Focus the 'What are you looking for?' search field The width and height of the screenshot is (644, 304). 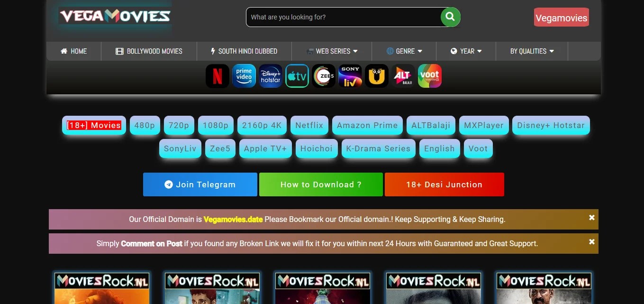click(345, 17)
